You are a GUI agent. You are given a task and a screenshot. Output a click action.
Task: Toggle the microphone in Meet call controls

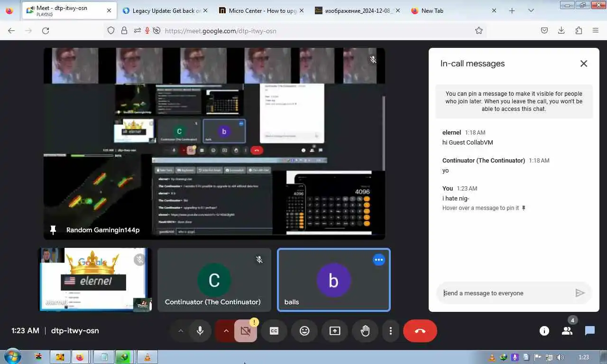pos(200,331)
